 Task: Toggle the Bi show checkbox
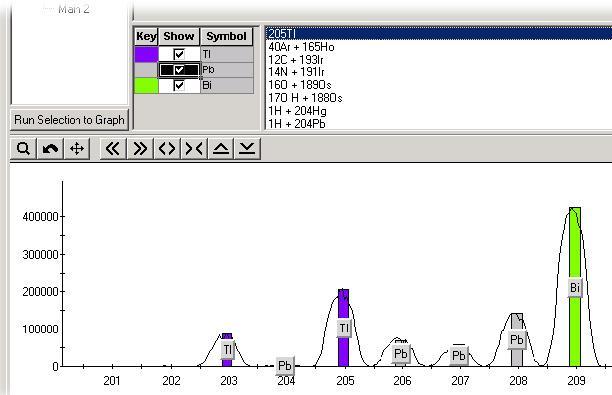179,85
